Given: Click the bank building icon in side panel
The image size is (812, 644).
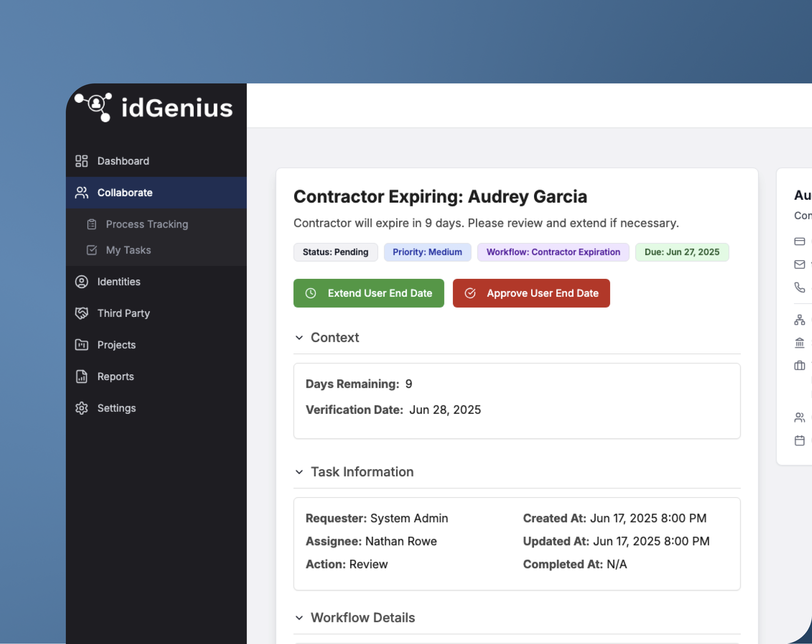Looking at the screenshot, I should [799, 343].
